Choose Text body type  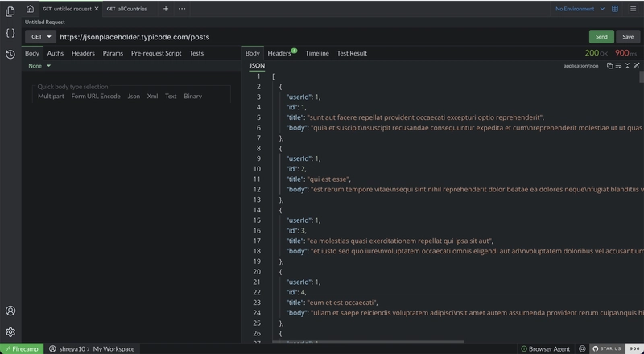(171, 96)
